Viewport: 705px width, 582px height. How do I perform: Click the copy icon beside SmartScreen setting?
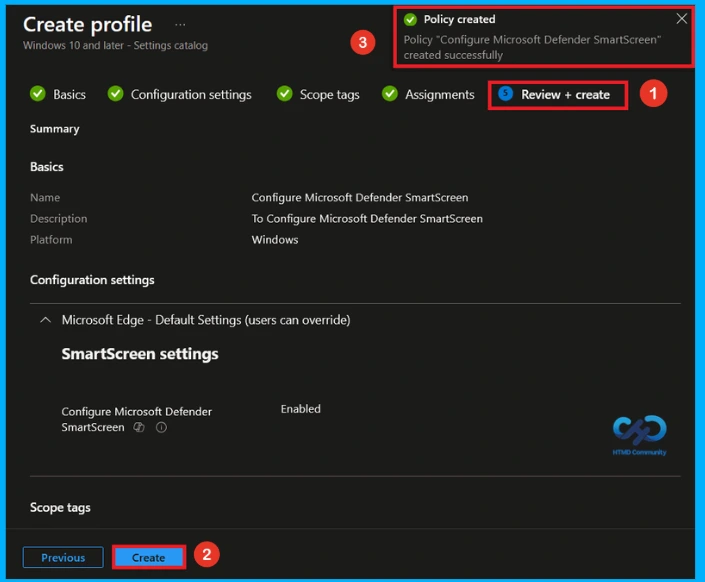139,427
